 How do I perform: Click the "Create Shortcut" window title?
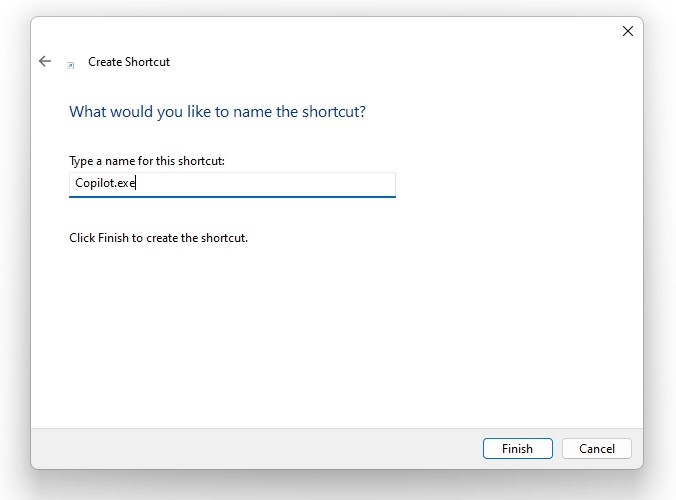(x=129, y=62)
